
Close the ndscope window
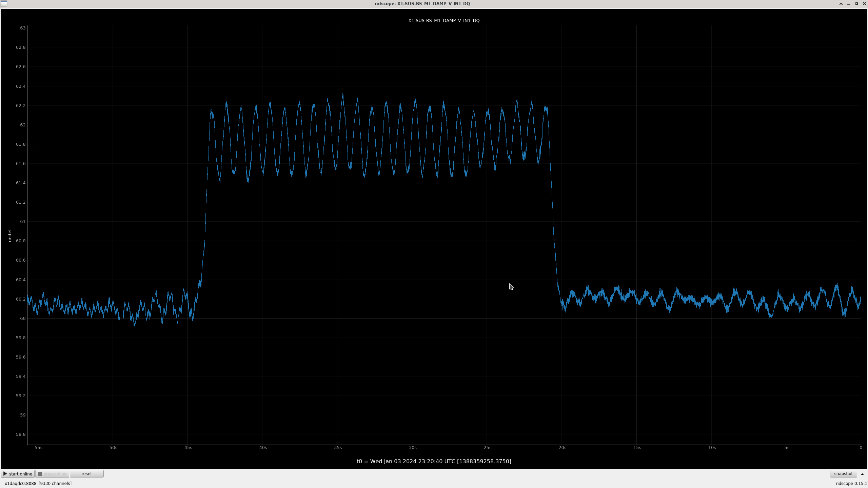click(864, 4)
